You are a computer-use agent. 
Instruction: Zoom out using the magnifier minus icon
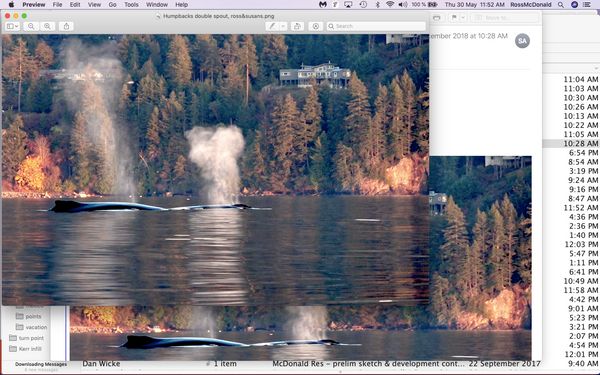point(31,26)
